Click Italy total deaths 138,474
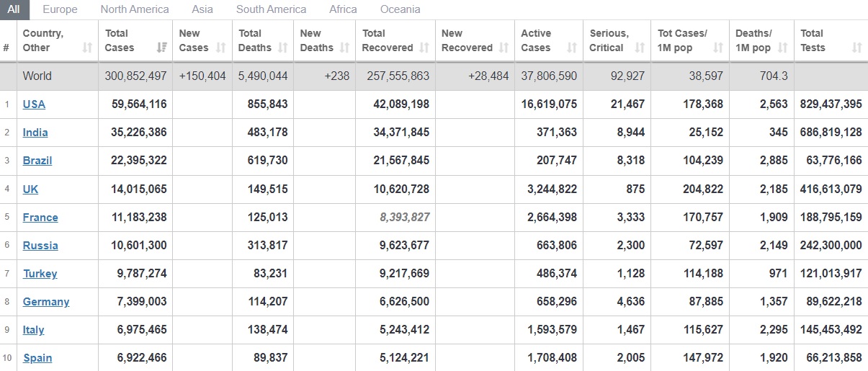This screenshot has width=868, height=371. [267, 329]
